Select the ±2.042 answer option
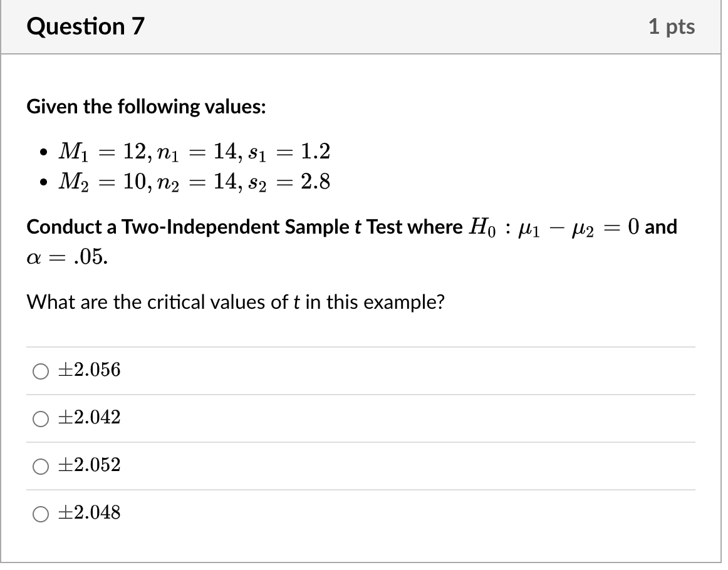This screenshot has height=570, width=728. tap(41, 418)
